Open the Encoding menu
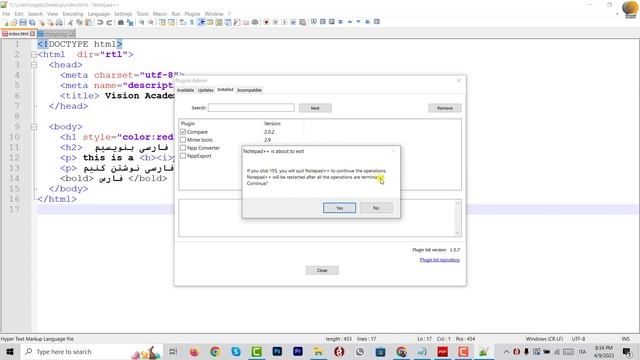Image resolution: width=640 pixels, height=360 pixels. pyautogui.click(x=73, y=14)
